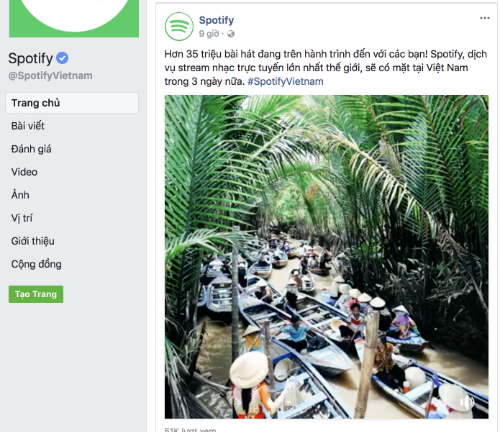Open the #SpotifyVietnam hashtag link
Viewport: 500px width, 432px height.
[x=285, y=82]
